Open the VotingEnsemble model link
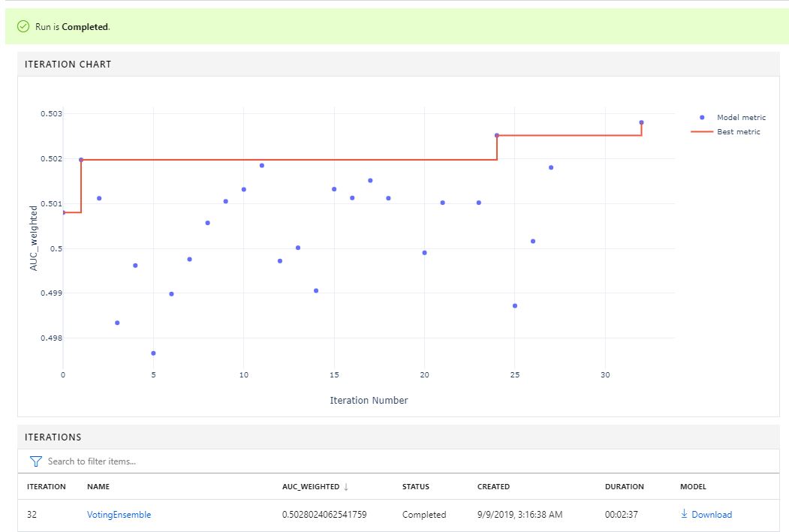789x532 pixels. [119, 515]
